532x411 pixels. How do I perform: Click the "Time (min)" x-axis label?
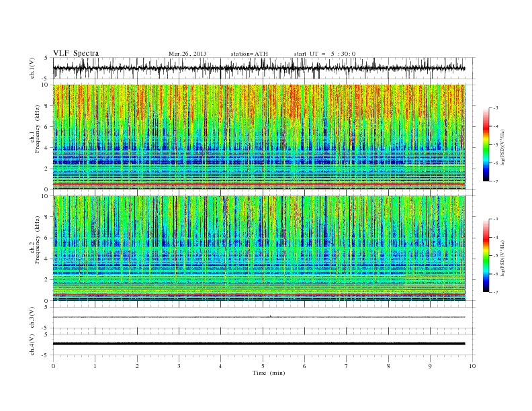pos(269,373)
